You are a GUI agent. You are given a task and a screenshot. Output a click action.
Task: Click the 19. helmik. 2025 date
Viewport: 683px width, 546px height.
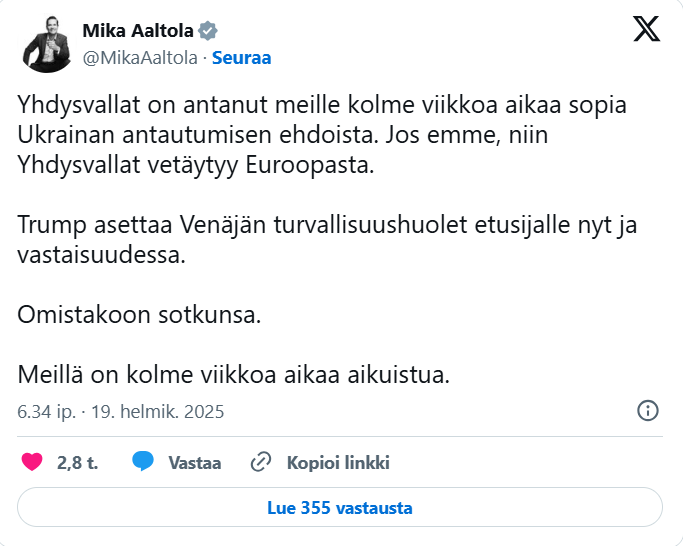point(158,411)
